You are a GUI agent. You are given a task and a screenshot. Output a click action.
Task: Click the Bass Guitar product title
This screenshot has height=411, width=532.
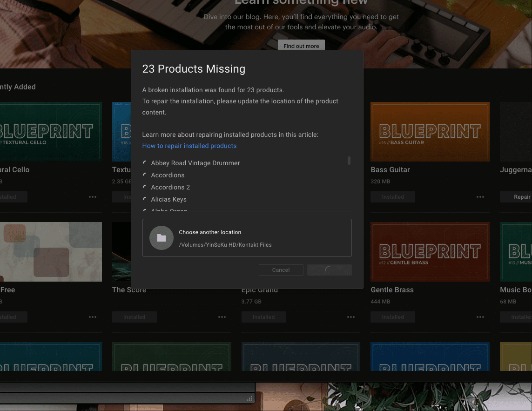tap(390, 170)
